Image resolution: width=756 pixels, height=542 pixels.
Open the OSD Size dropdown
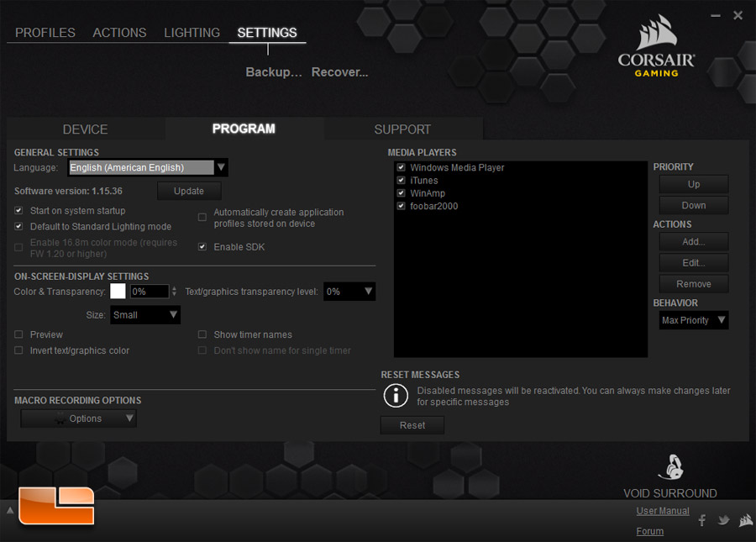[x=145, y=315]
